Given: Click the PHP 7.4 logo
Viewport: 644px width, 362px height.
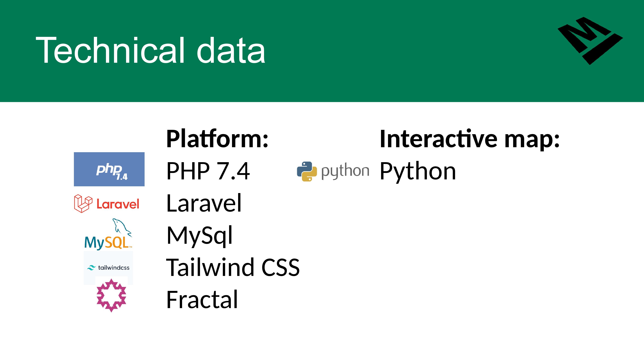Looking at the screenshot, I should click(x=109, y=169).
